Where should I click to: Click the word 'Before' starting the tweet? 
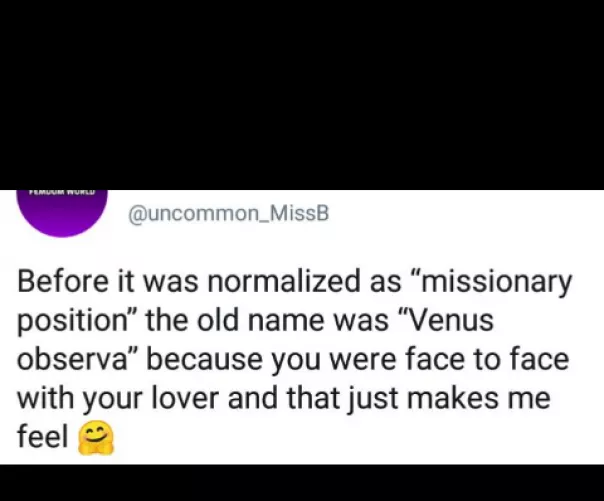60,283
